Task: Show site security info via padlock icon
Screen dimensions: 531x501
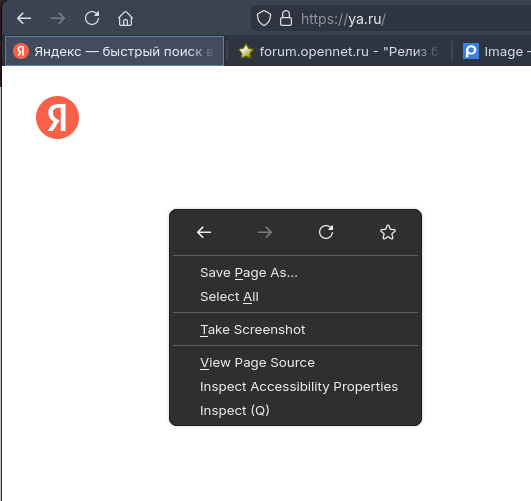Action: tap(286, 18)
